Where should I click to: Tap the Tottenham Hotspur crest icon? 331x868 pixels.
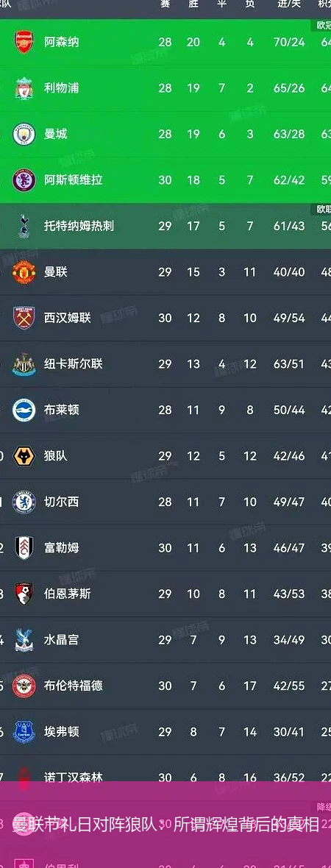point(24,226)
